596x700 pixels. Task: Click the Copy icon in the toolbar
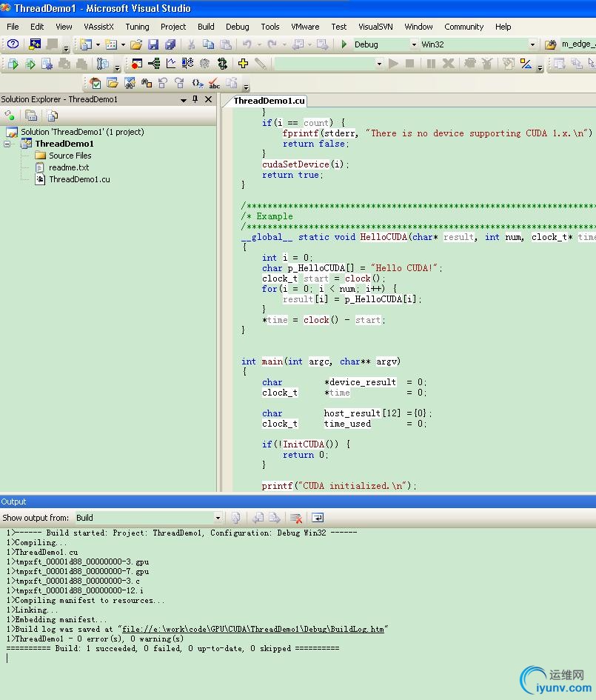(x=208, y=44)
